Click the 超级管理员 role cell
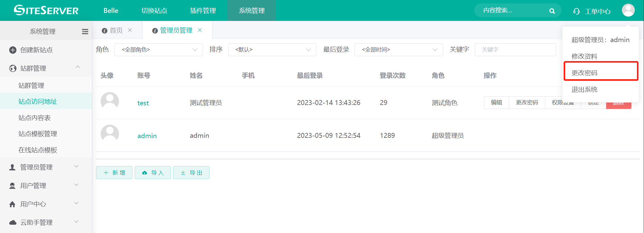 tap(447, 136)
